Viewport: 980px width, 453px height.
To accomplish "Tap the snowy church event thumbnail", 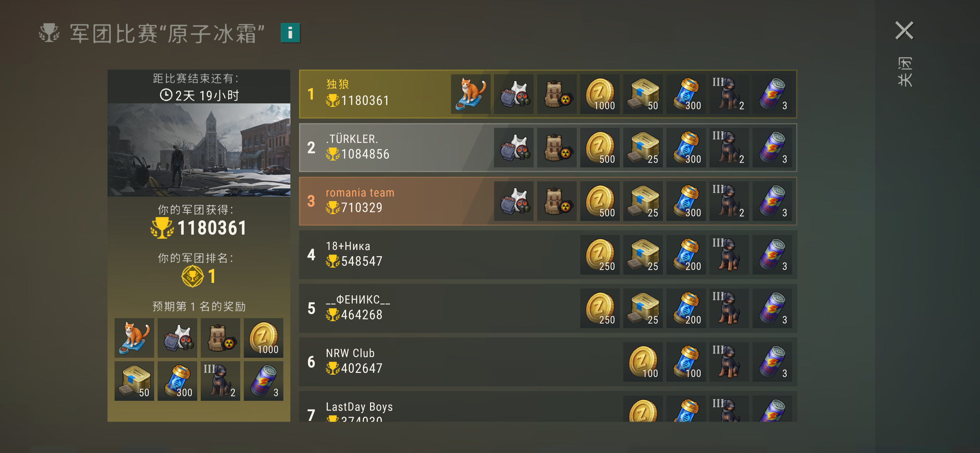I will (199, 150).
